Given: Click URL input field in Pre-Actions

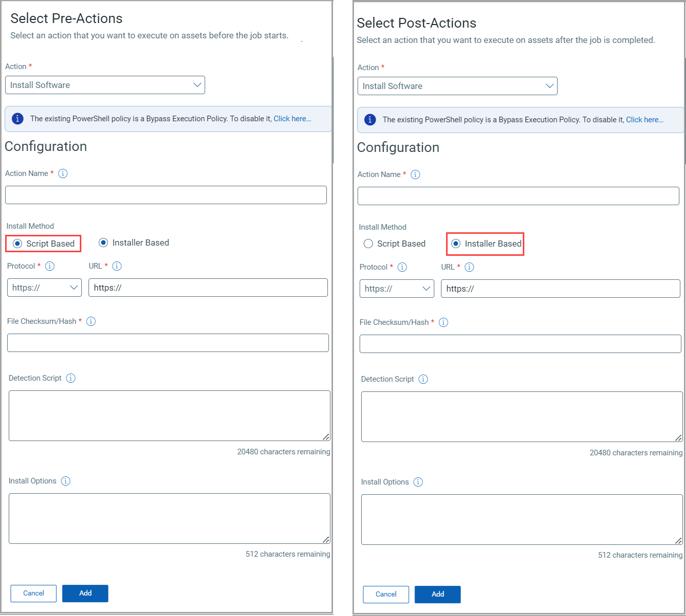Looking at the screenshot, I should pos(208,288).
